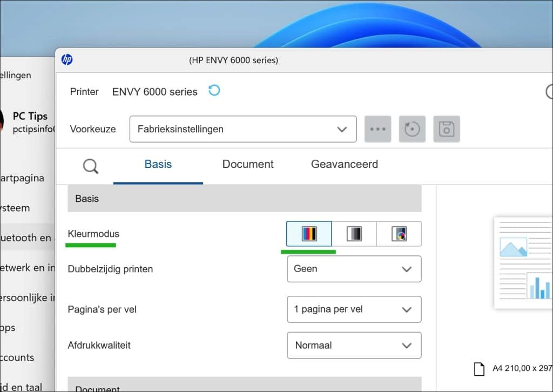This screenshot has height=392, width=553.
Task: Select full color print mode
Action: 309,234
